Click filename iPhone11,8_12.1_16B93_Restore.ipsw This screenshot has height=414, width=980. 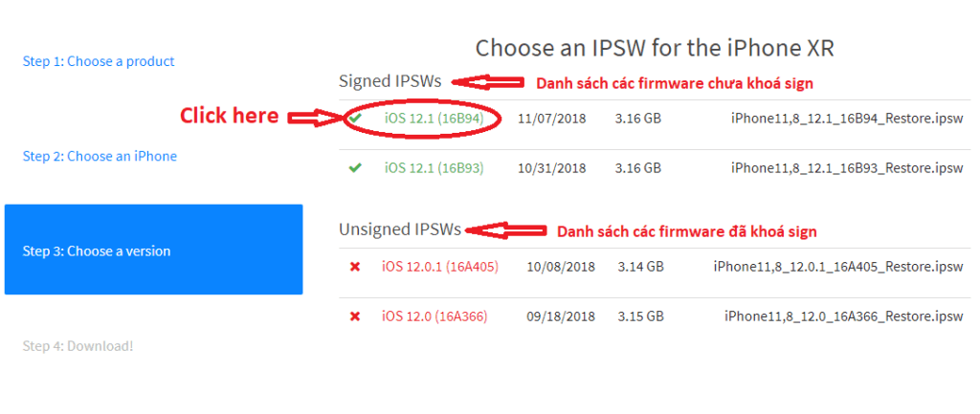pos(846,167)
